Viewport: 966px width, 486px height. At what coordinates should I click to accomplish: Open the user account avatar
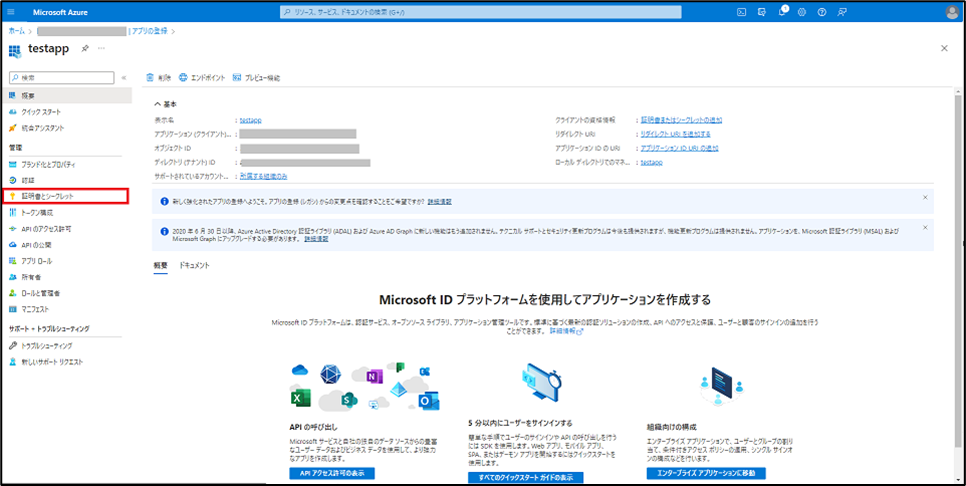tap(952, 12)
